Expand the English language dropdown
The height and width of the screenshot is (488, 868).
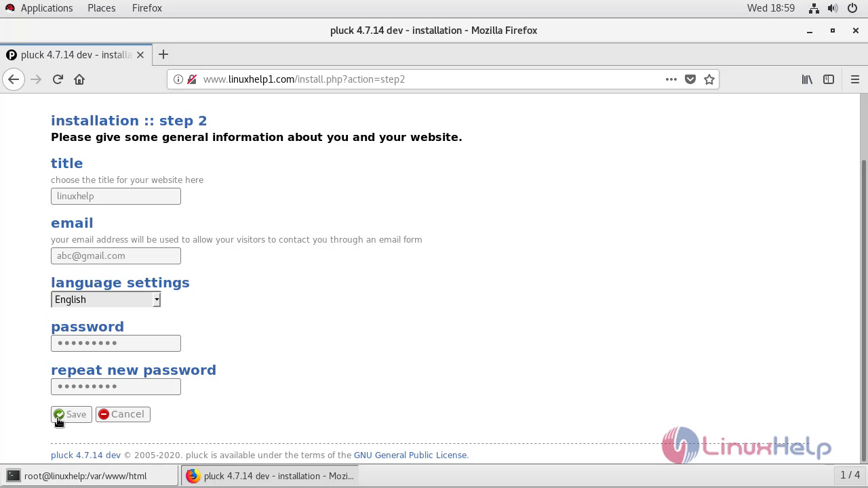click(x=106, y=300)
